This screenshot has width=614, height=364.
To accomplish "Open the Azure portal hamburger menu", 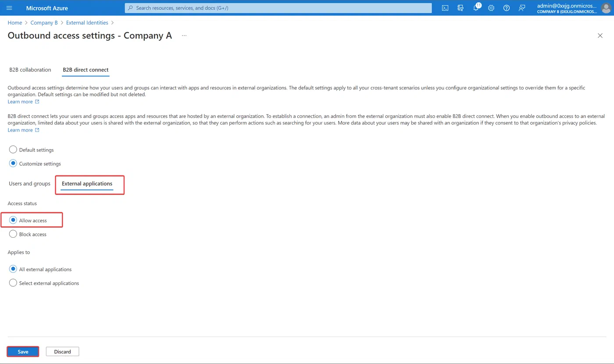I will 10,8.
